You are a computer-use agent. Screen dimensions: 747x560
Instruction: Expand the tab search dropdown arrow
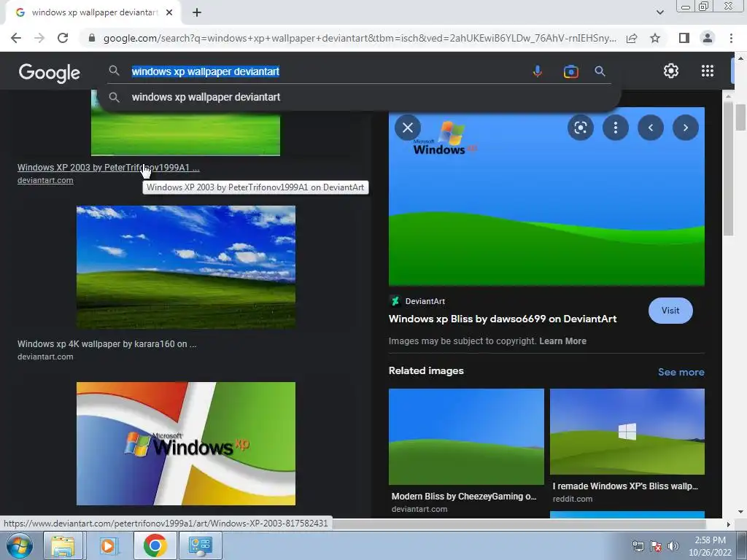659,12
